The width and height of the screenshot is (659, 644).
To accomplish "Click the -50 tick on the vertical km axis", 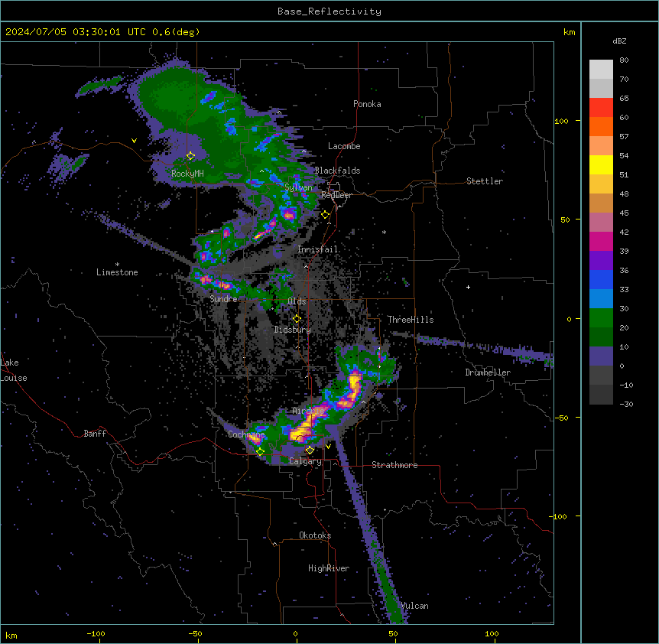I will coord(561,418).
